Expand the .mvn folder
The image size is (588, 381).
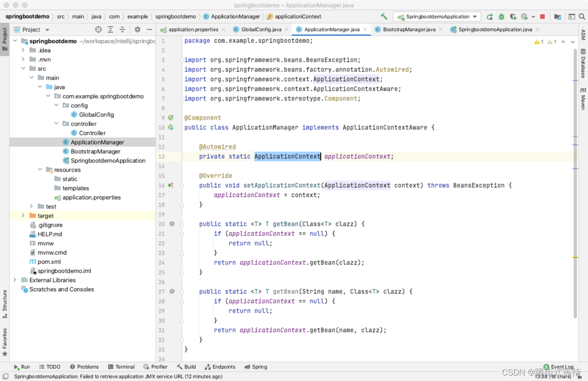pos(23,59)
